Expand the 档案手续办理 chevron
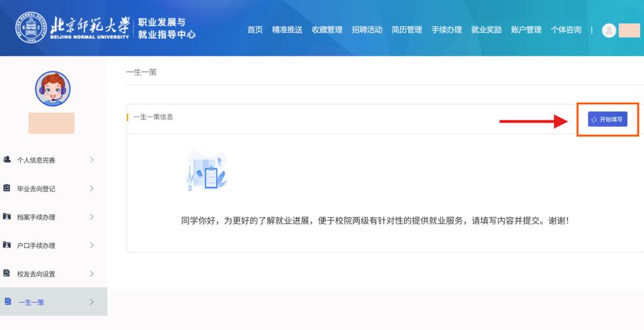644x330 pixels. pos(92,216)
